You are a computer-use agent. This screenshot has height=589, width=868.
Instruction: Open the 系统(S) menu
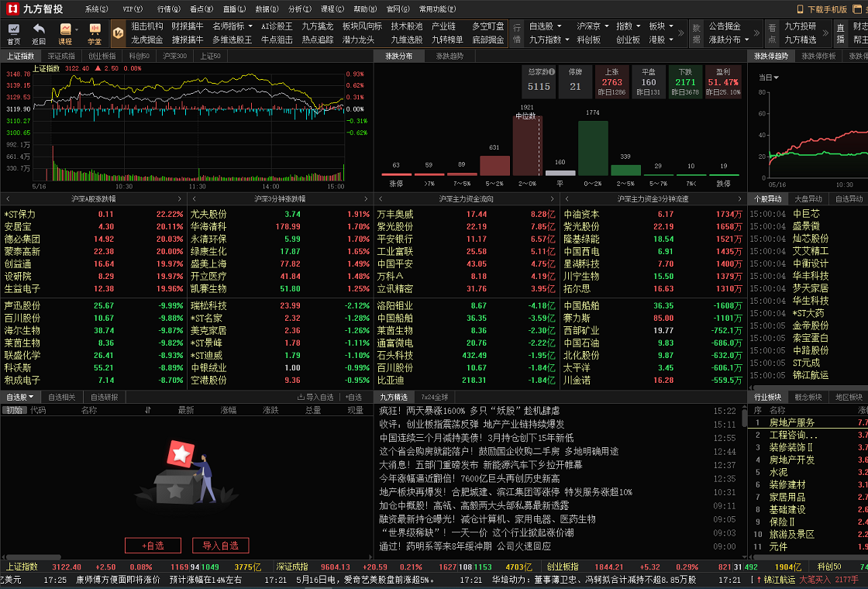[x=97, y=9]
